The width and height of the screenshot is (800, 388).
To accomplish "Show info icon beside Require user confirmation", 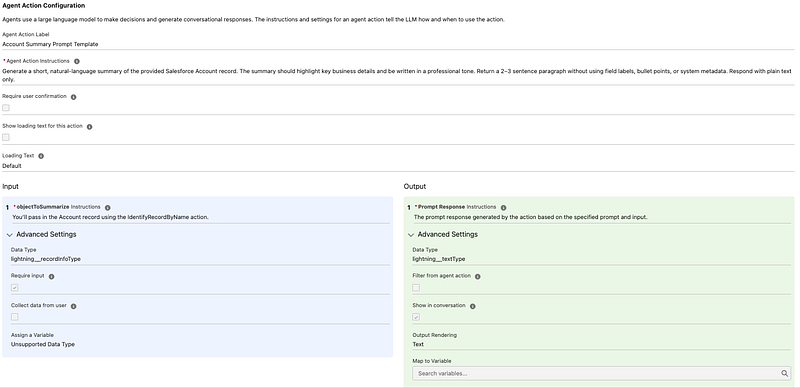I will click(x=73, y=97).
